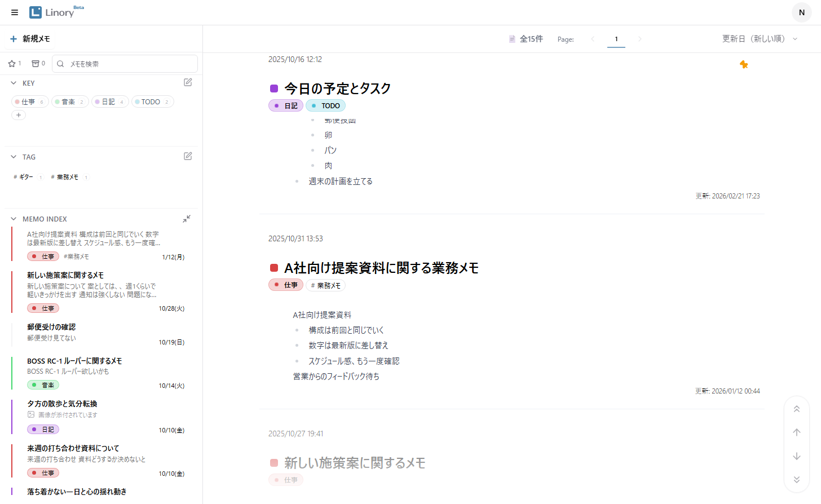Click the edit pencil icon beside KEY
The image size is (821, 504).
(x=187, y=82)
